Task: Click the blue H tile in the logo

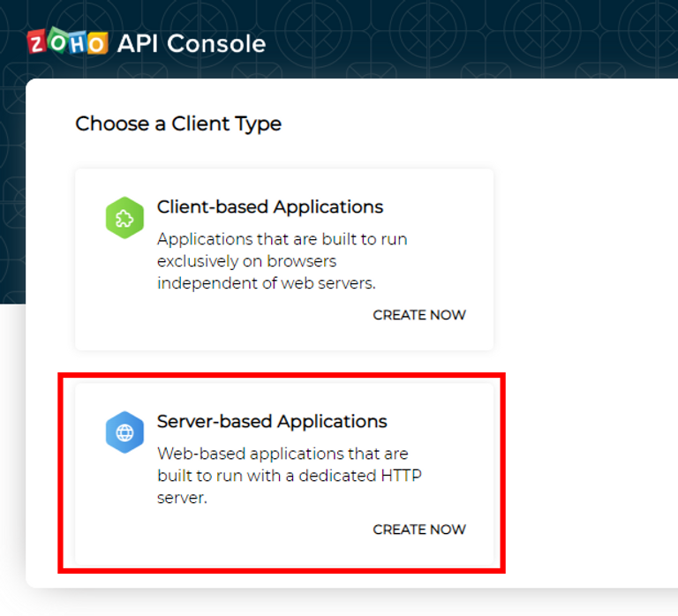Action: [77, 43]
